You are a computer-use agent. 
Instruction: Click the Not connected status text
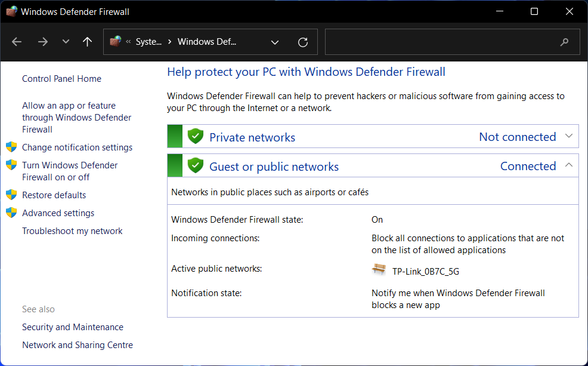tap(518, 137)
